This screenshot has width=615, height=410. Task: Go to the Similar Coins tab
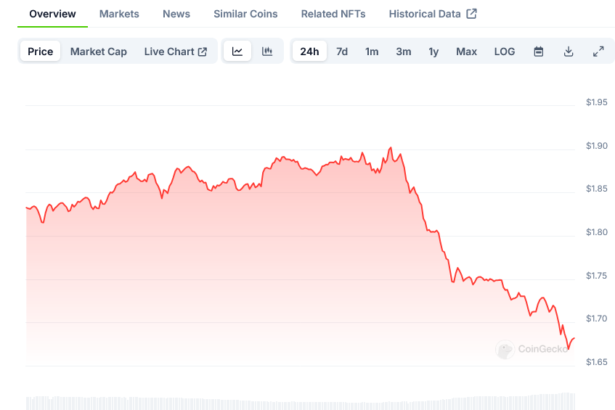tap(245, 14)
